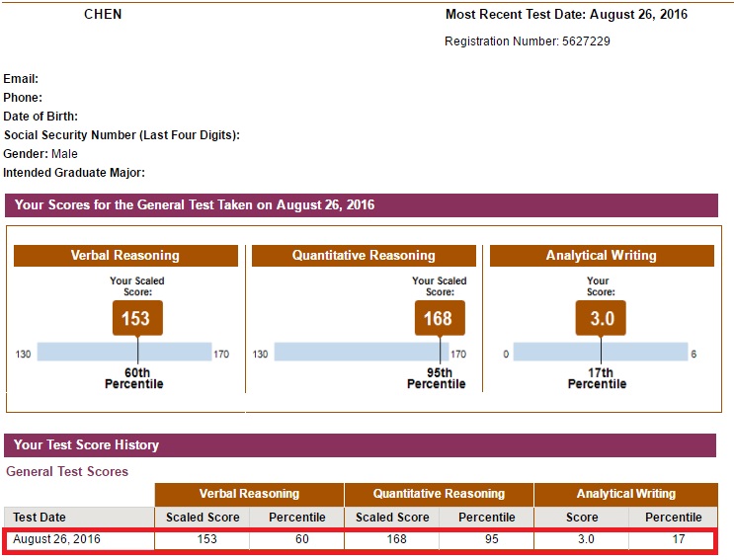Click Percentile header under Verbal Reasoning

297,518
